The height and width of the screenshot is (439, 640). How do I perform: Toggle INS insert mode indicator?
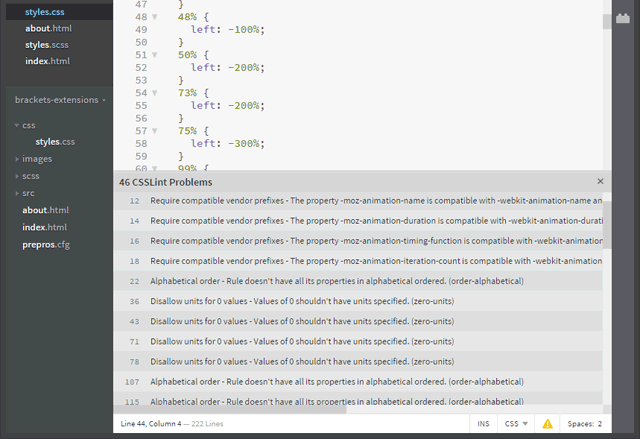[483, 424]
